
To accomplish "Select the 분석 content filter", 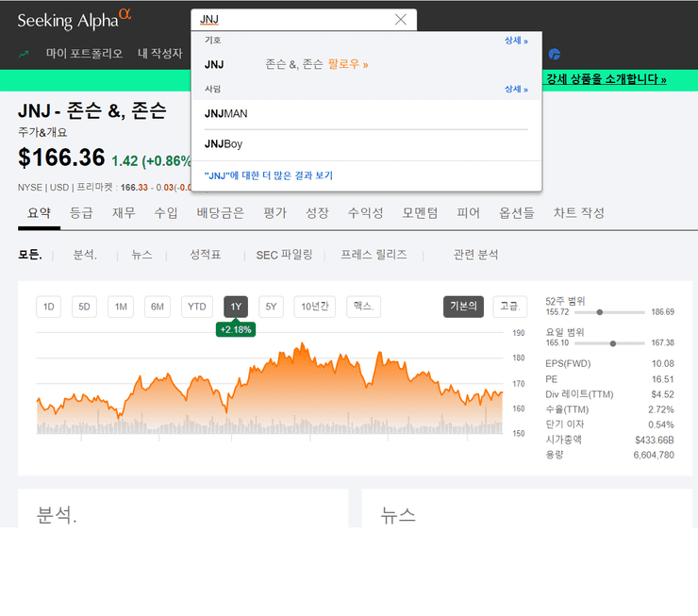I will pyautogui.click(x=85, y=255).
